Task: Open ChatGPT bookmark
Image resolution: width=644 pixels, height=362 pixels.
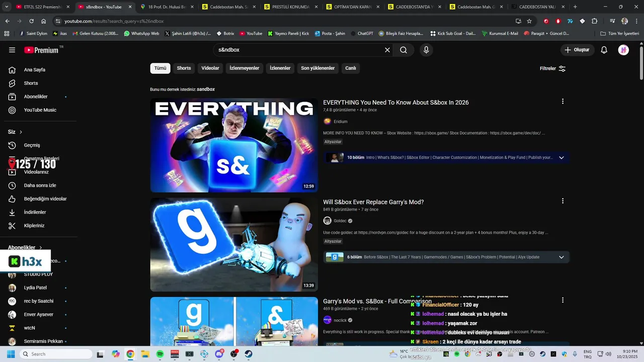Action: point(361,34)
